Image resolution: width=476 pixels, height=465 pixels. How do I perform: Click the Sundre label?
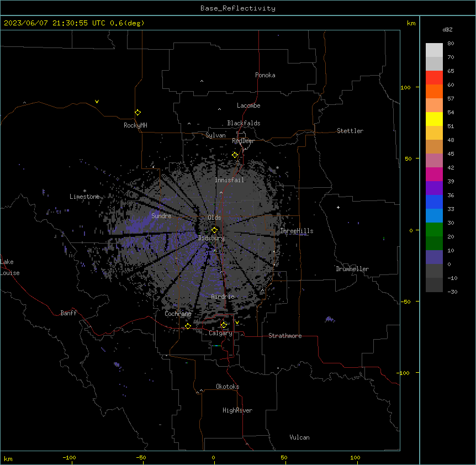coord(161,216)
